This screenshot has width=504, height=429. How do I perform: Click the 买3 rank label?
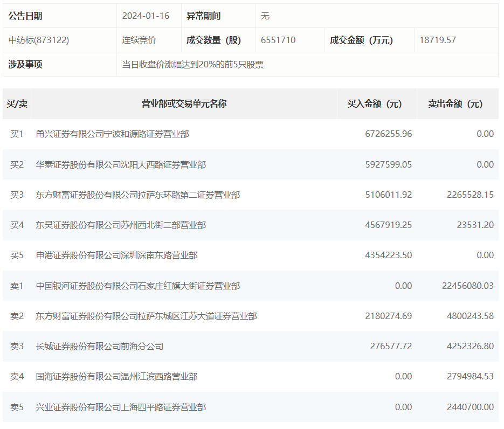[x=17, y=195]
